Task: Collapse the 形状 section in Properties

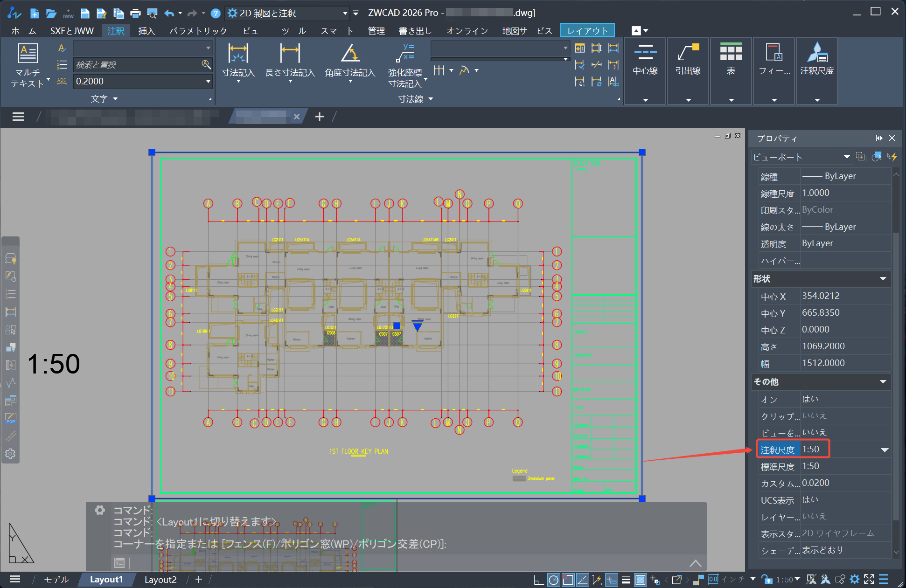Action: [x=883, y=279]
